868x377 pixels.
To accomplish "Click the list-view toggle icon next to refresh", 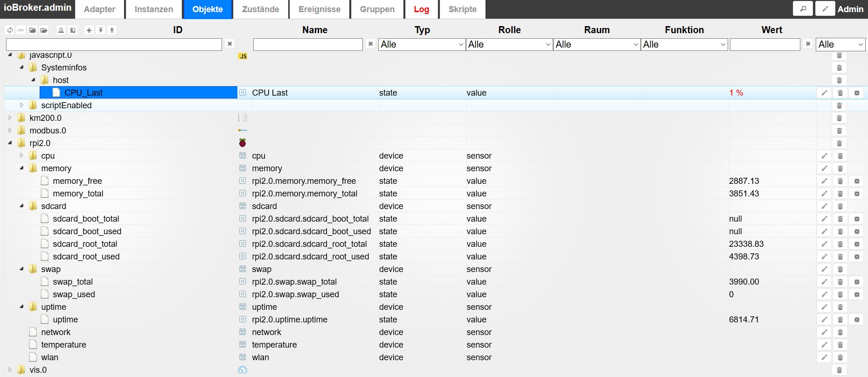I will [21, 30].
